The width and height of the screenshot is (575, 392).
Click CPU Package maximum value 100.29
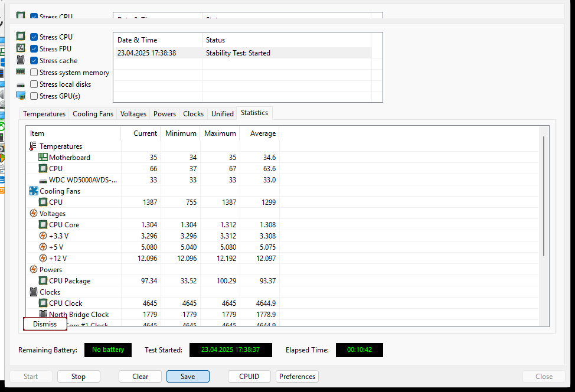(226, 281)
